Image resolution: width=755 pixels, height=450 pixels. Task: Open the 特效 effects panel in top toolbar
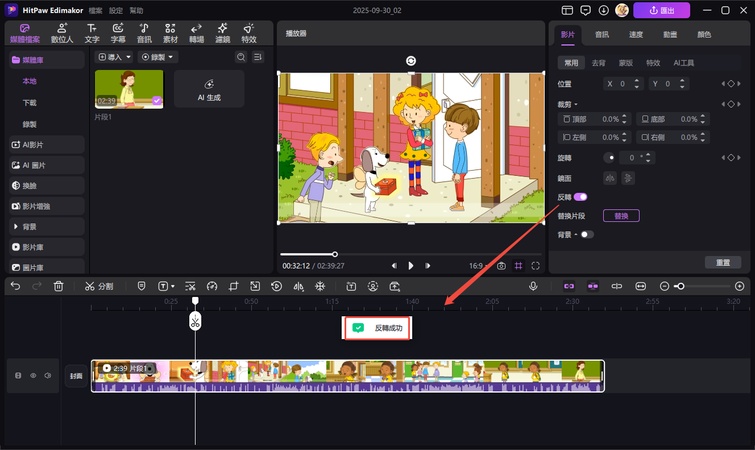click(248, 32)
